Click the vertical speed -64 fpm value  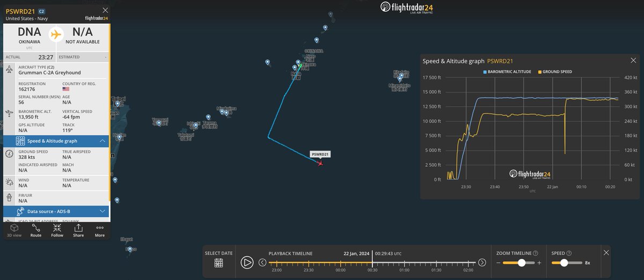click(72, 117)
